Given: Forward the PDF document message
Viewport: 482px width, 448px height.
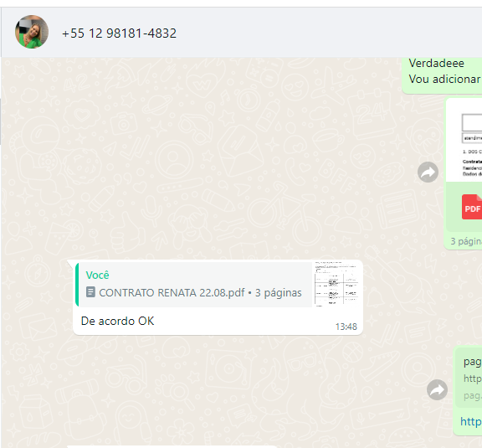Looking at the screenshot, I should [428, 172].
